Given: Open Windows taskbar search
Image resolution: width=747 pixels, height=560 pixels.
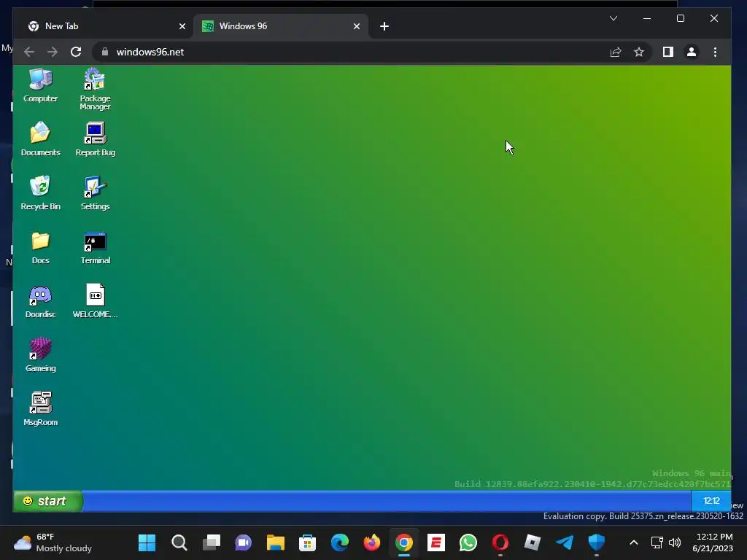Looking at the screenshot, I should click(179, 542).
